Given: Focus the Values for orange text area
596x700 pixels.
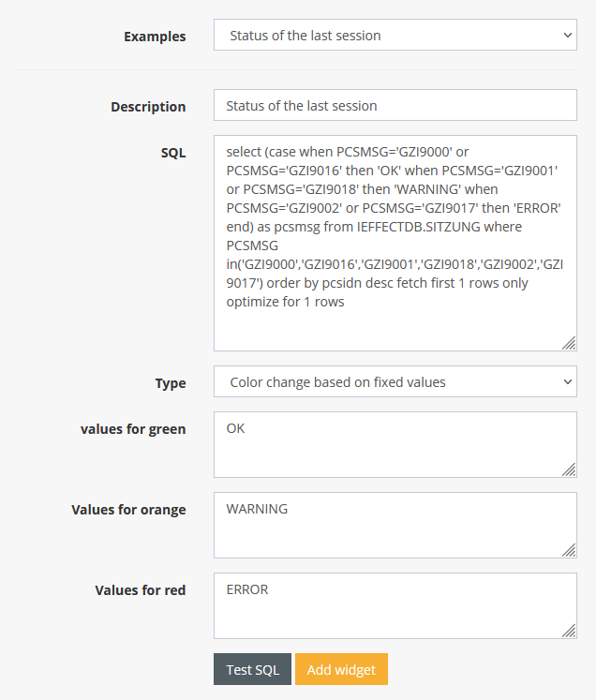Looking at the screenshot, I should click(x=395, y=526).
